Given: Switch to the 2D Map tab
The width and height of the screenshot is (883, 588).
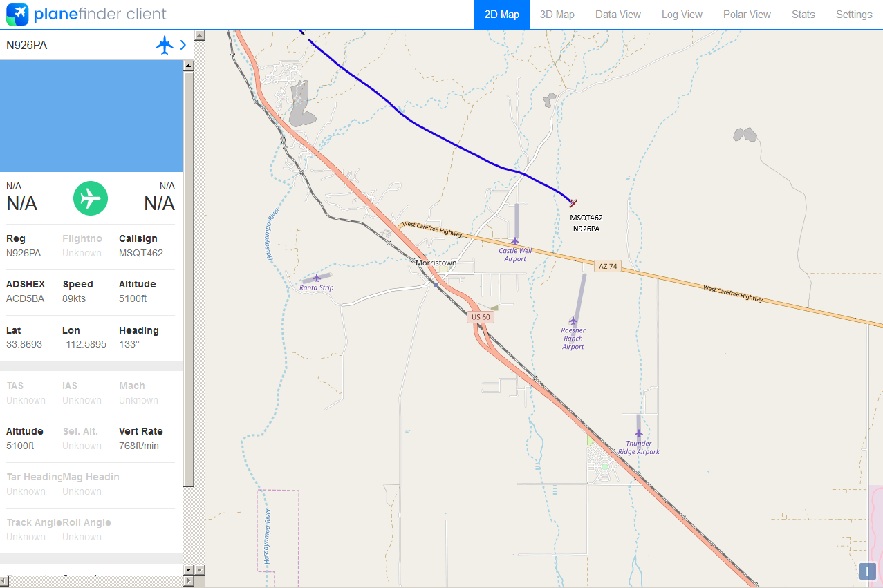Looking at the screenshot, I should point(502,15).
